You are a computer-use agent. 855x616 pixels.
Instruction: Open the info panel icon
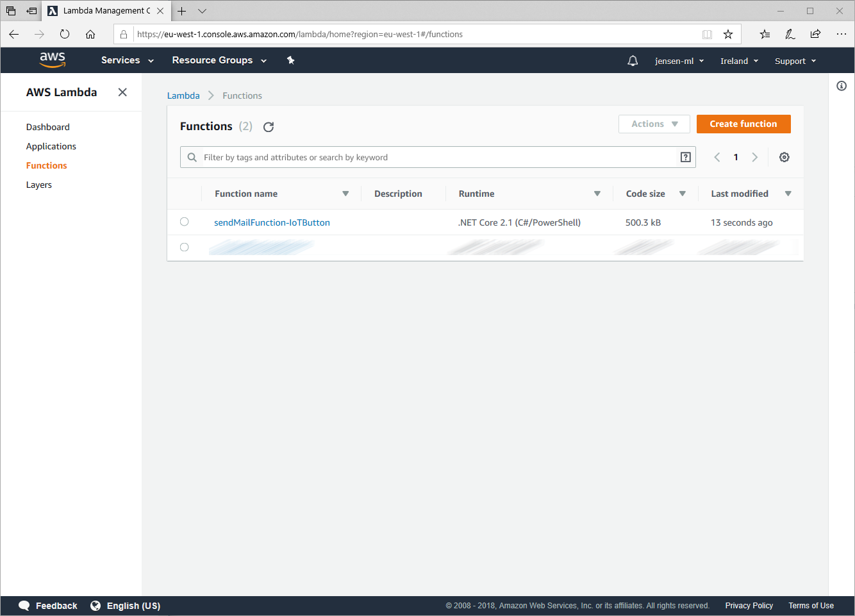point(842,86)
